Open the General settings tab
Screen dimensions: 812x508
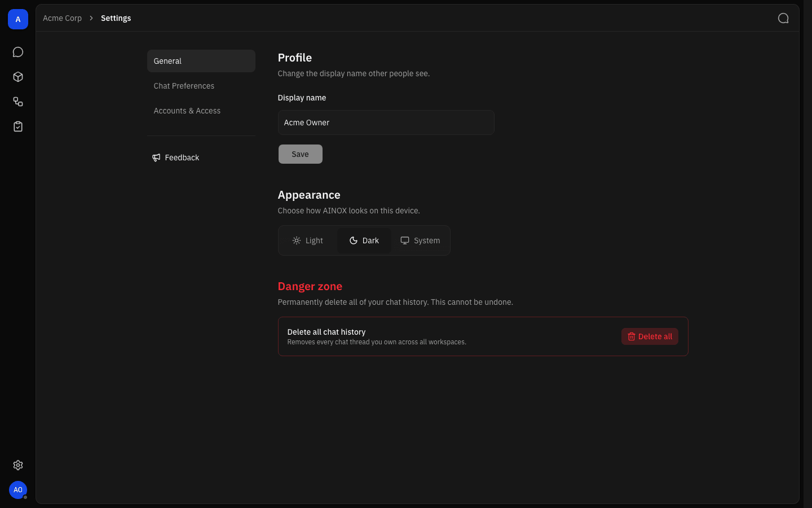coord(201,61)
